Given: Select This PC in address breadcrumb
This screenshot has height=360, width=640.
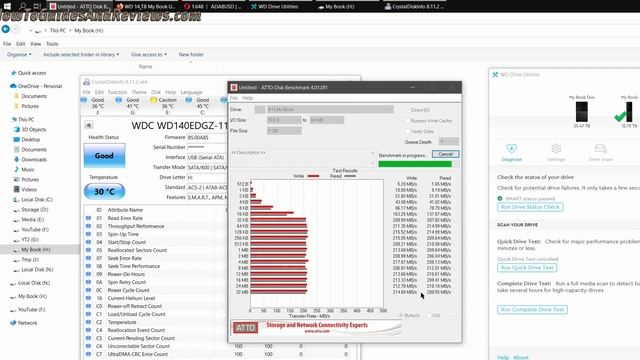Looking at the screenshot, I should coord(58,31).
